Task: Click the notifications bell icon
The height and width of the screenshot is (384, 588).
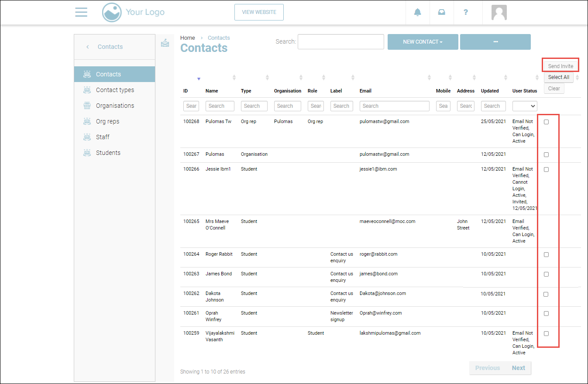Action: pos(418,12)
